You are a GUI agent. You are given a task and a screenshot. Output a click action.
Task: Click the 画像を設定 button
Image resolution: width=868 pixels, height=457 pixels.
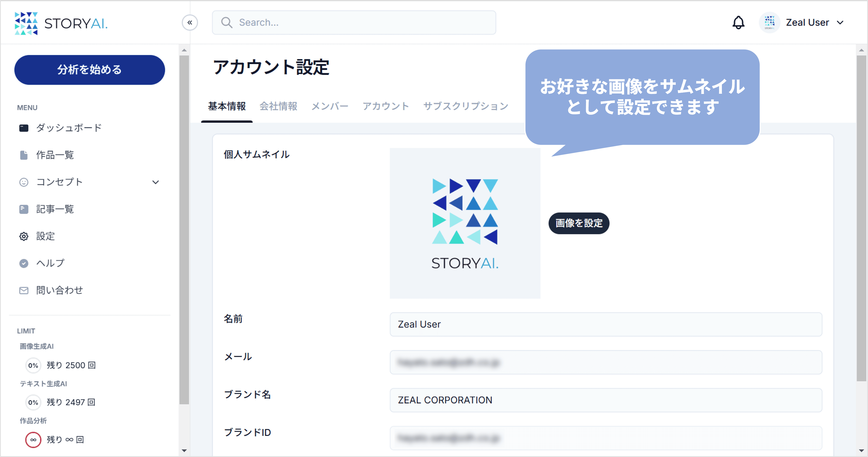tap(578, 223)
